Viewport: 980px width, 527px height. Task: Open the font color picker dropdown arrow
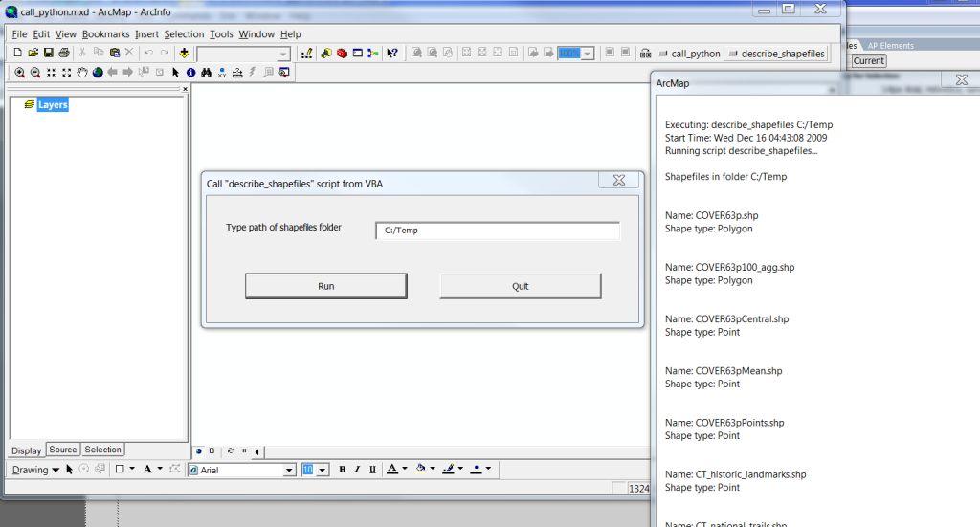406,470
